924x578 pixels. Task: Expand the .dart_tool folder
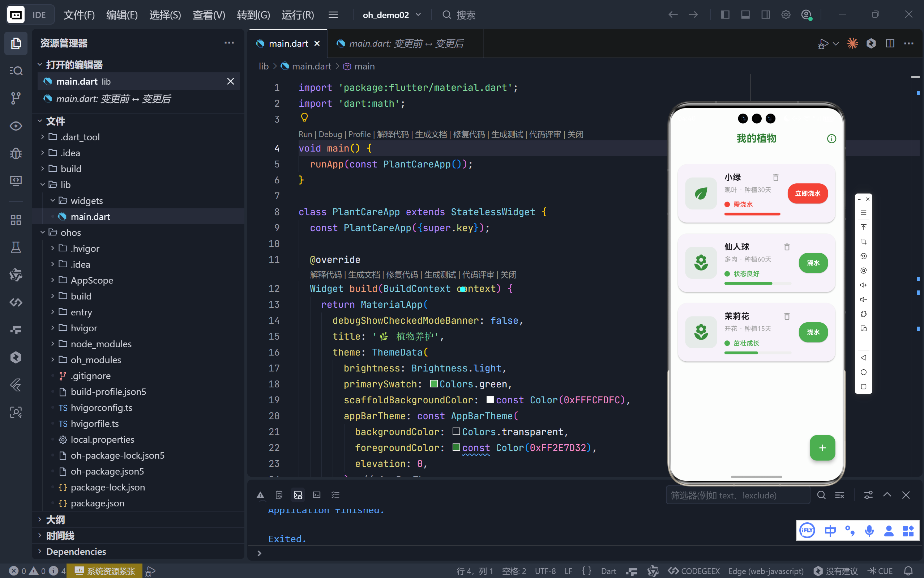[x=80, y=137]
